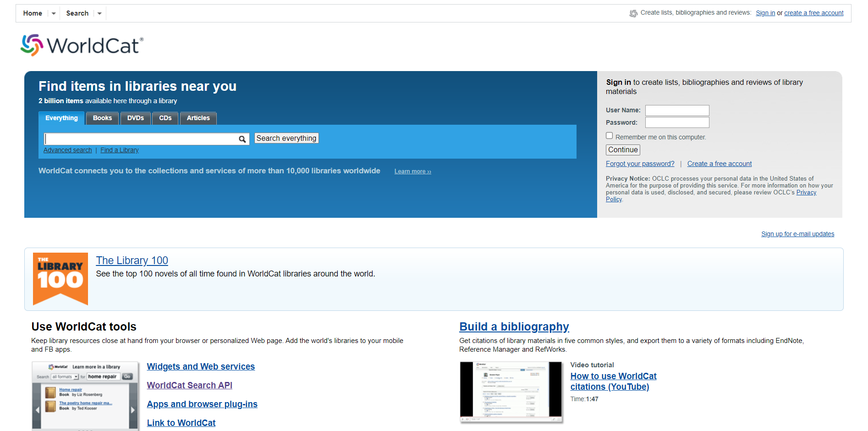The height and width of the screenshot is (431, 868).
Task: Open Find a Library link
Action: click(x=120, y=150)
